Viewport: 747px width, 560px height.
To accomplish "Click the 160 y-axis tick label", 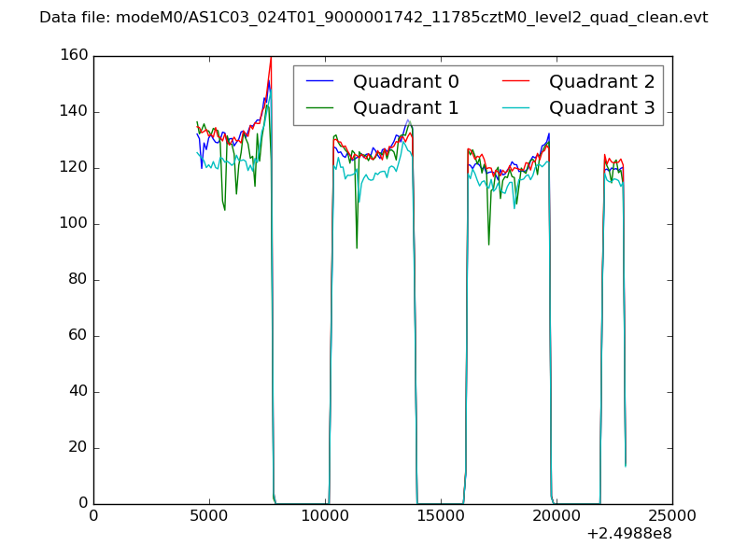I will [75, 56].
